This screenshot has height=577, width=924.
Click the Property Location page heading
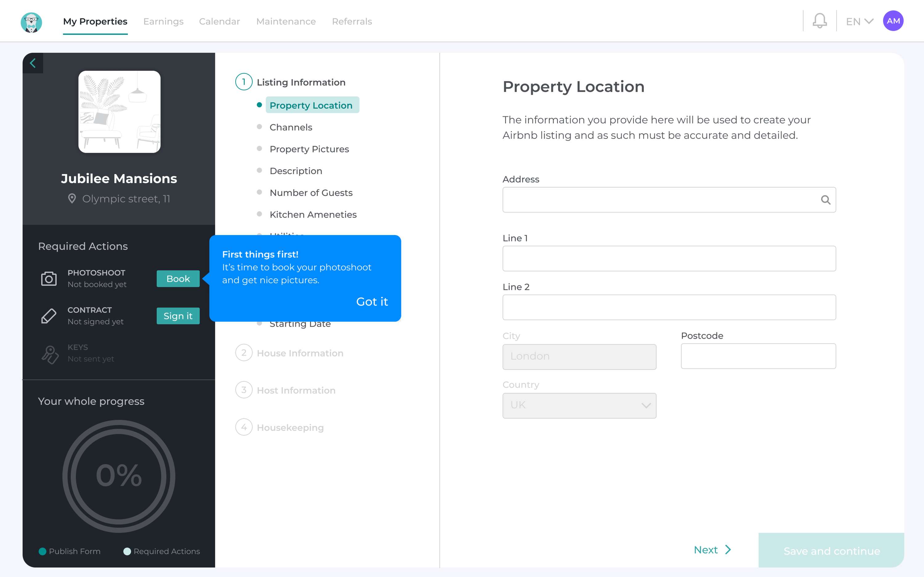point(573,87)
